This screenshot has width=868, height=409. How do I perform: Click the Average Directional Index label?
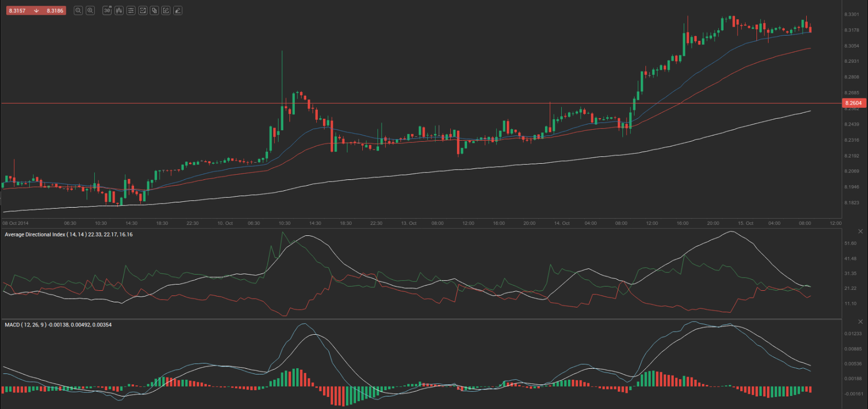[68, 234]
